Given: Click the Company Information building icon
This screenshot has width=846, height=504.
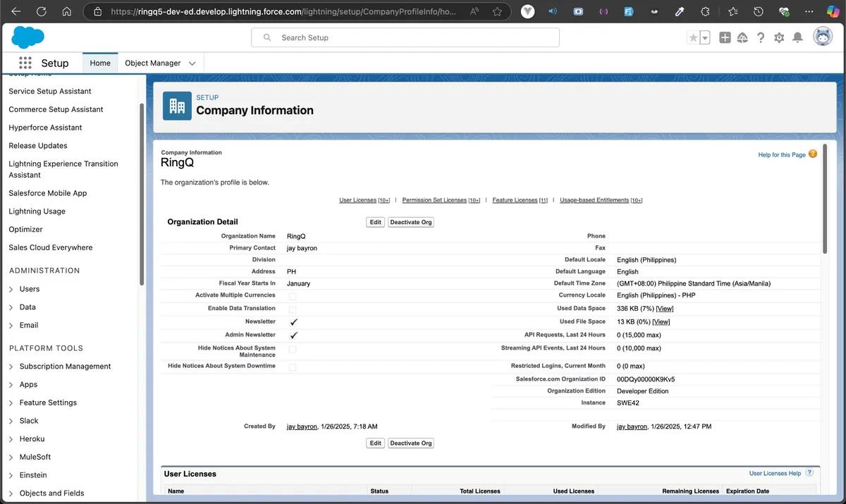Looking at the screenshot, I should point(177,106).
